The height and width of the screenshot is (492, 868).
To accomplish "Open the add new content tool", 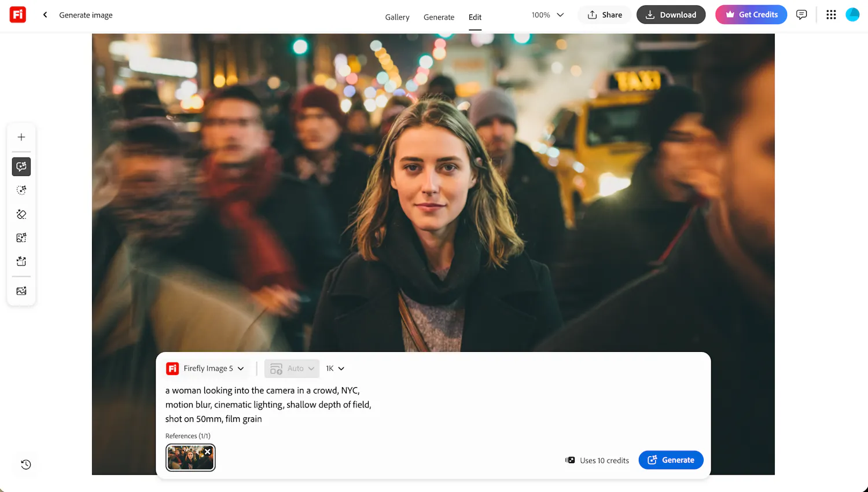I will pos(21,137).
